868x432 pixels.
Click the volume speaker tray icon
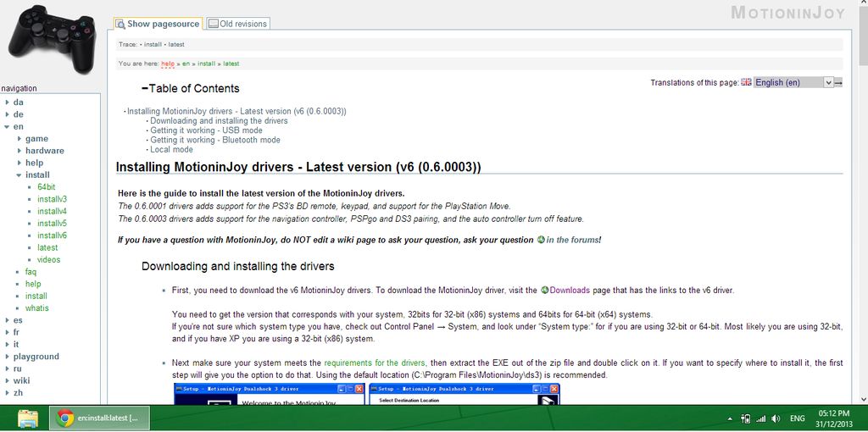776,418
